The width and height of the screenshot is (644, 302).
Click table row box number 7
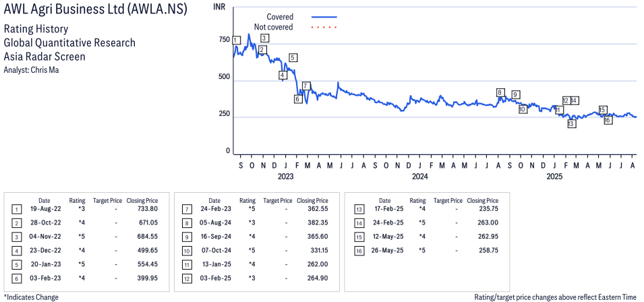(x=186, y=210)
